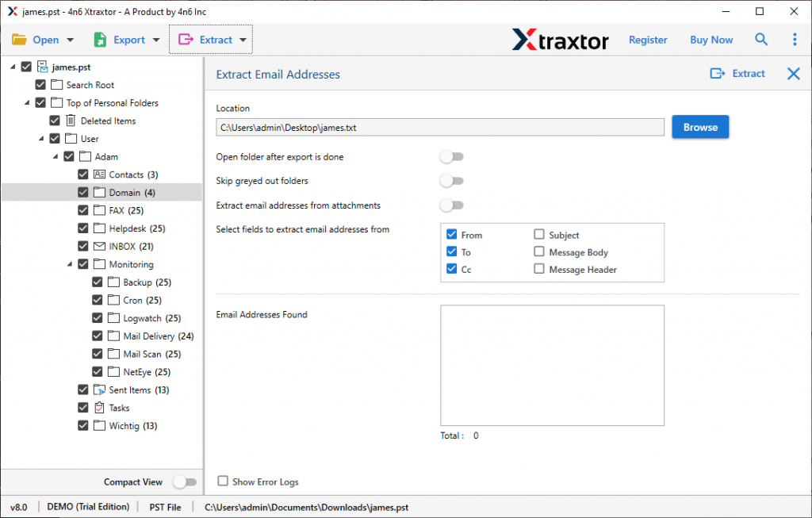Image resolution: width=812 pixels, height=518 pixels.
Task: Select the Cron (25) folder row
Action: pyautogui.click(x=143, y=300)
